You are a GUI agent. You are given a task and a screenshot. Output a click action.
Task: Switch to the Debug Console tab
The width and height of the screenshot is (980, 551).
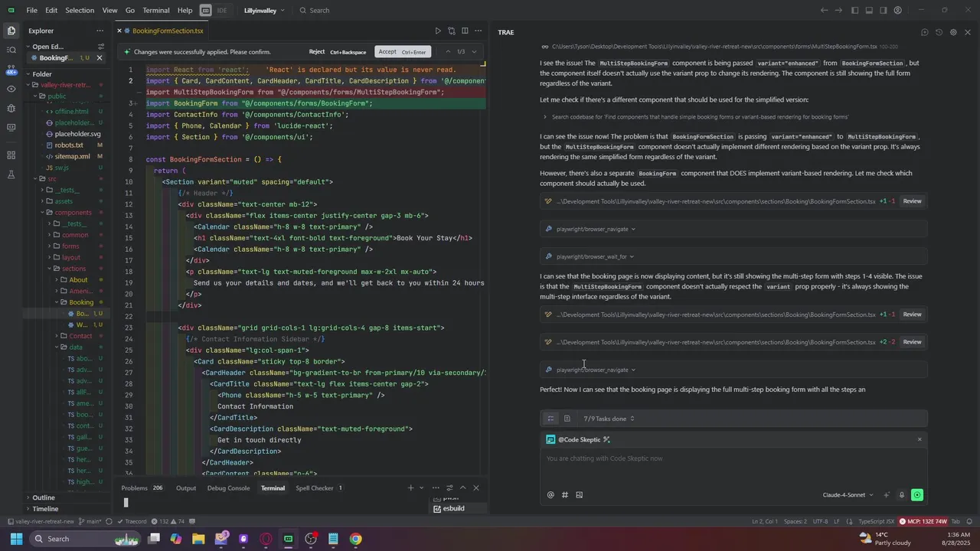coord(228,488)
